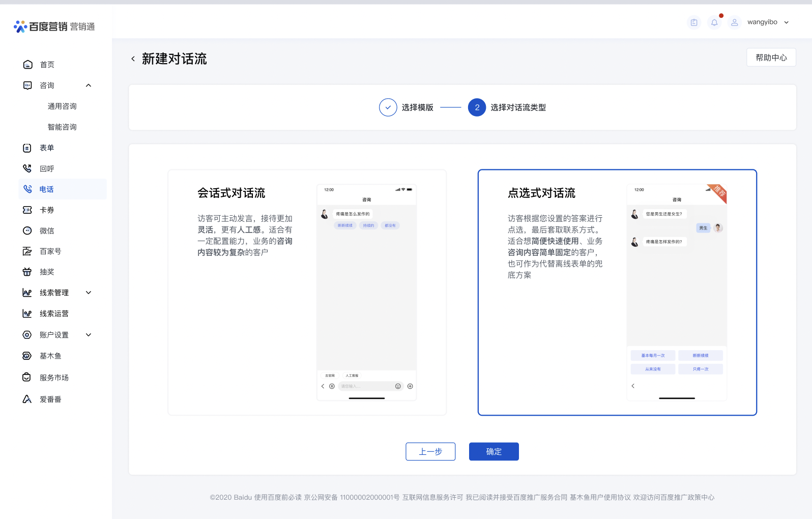Go back using arrow beside 新建对话流

133,59
